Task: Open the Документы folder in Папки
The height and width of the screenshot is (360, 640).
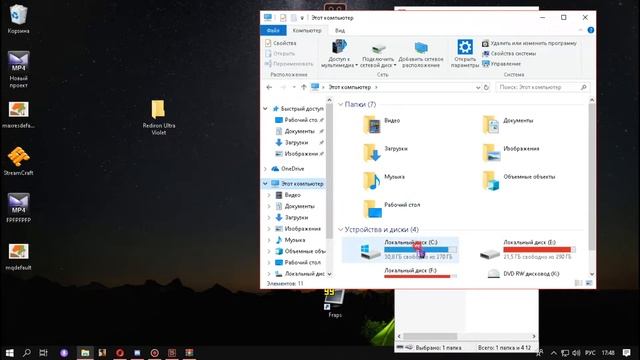Action: (x=508, y=124)
